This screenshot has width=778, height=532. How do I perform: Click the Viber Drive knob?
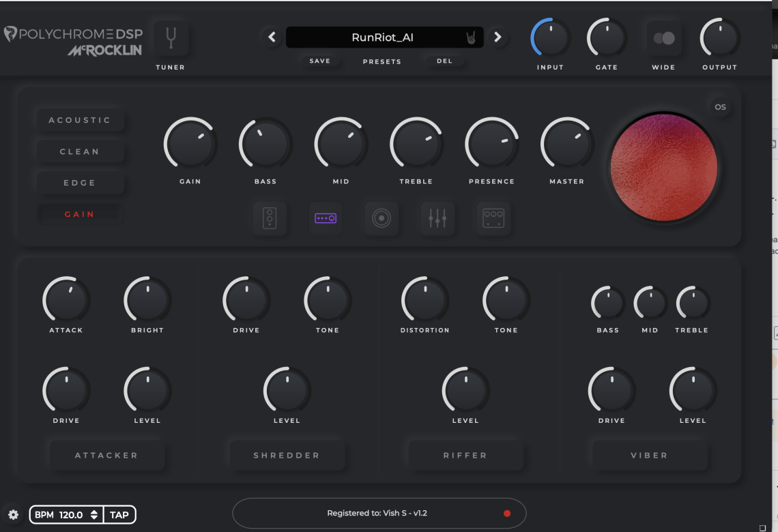point(611,391)
